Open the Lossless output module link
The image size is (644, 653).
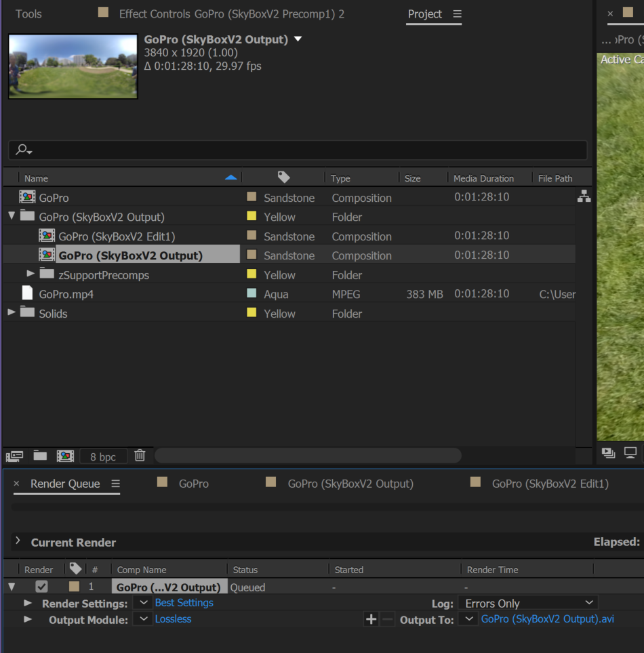pos(173,619)
